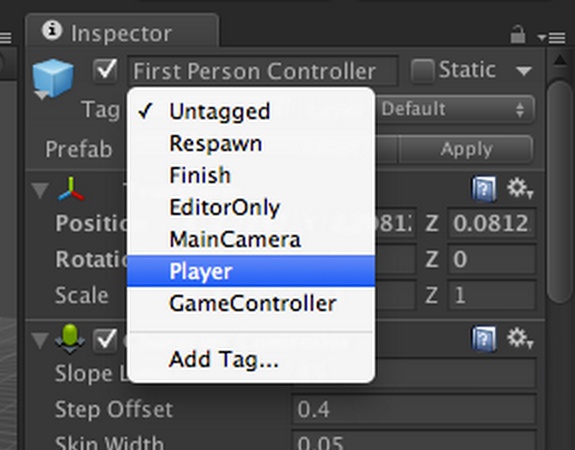Open the Static flags dropdown arrow

[x=523, y=70]
